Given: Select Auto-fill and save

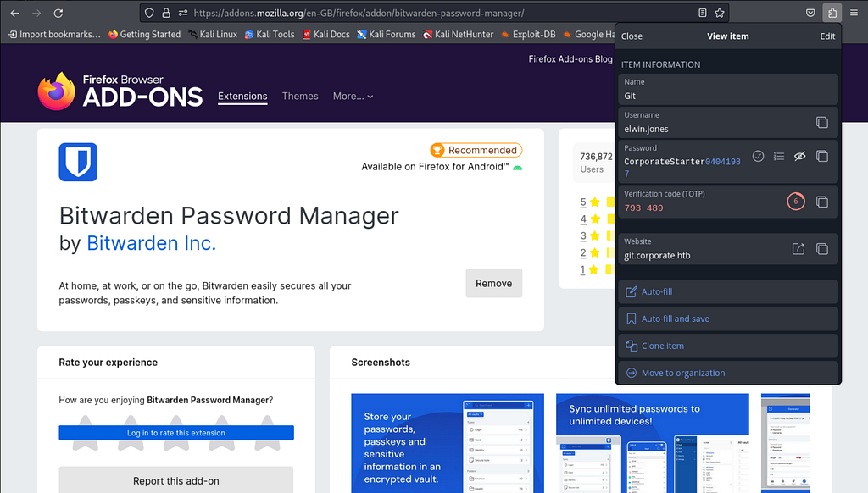Looking at the screenshot, I should (x=728, y=319).
